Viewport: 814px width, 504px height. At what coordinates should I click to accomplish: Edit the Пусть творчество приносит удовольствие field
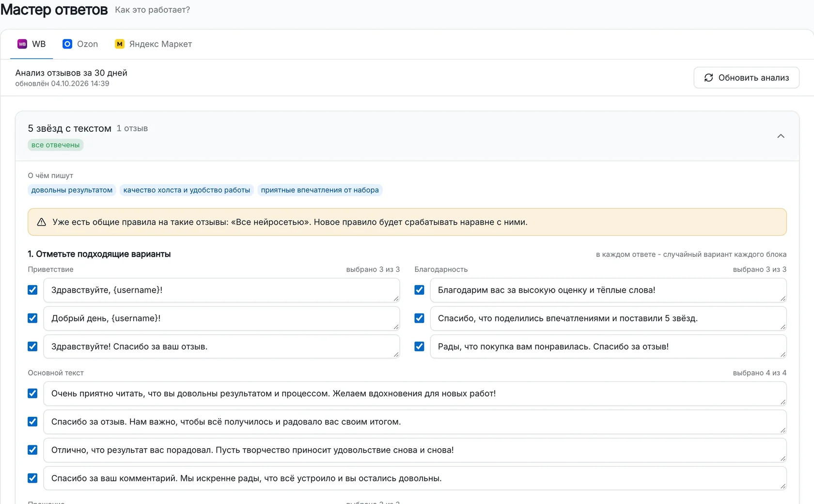(x=415, y=450)
